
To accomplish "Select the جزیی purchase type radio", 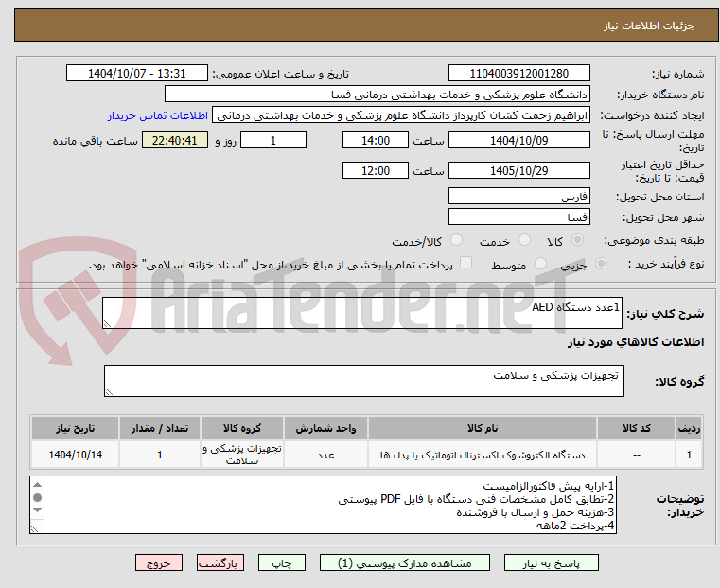I will click(x=601, y=264).
